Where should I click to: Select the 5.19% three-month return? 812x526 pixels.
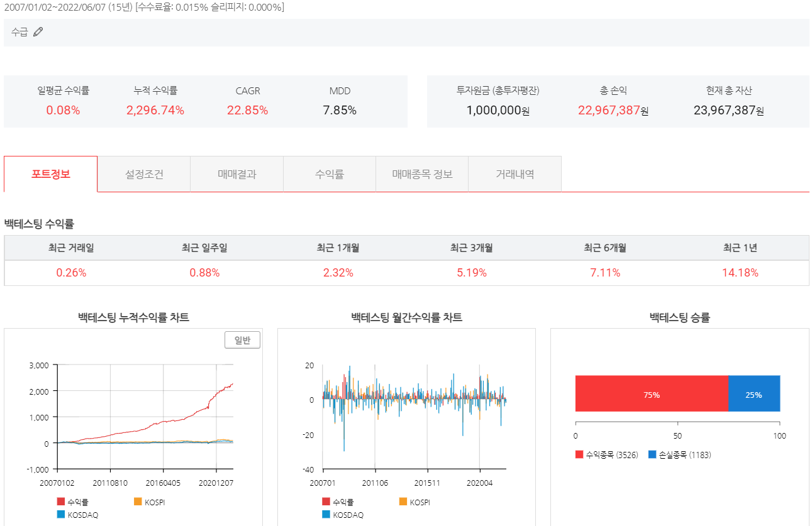tap(471, 273)
